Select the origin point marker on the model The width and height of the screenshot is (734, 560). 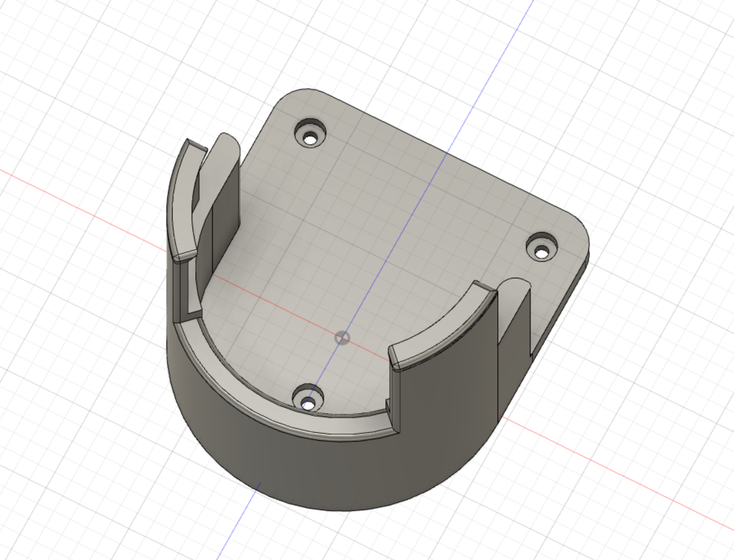point(342,338)
